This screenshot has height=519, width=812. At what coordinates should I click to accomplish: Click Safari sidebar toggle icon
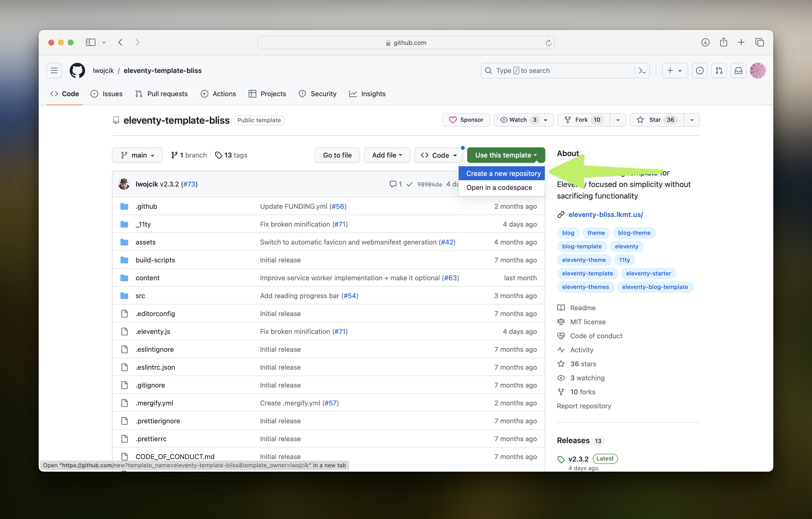click(x=90, y=42)
